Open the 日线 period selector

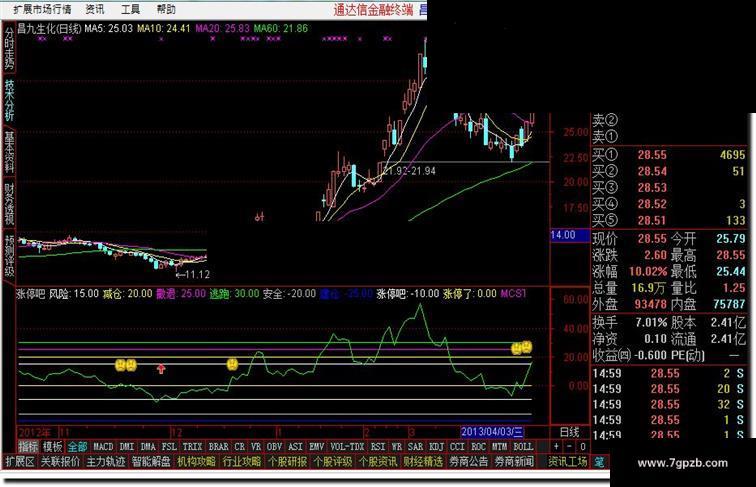tap(569, 432)
